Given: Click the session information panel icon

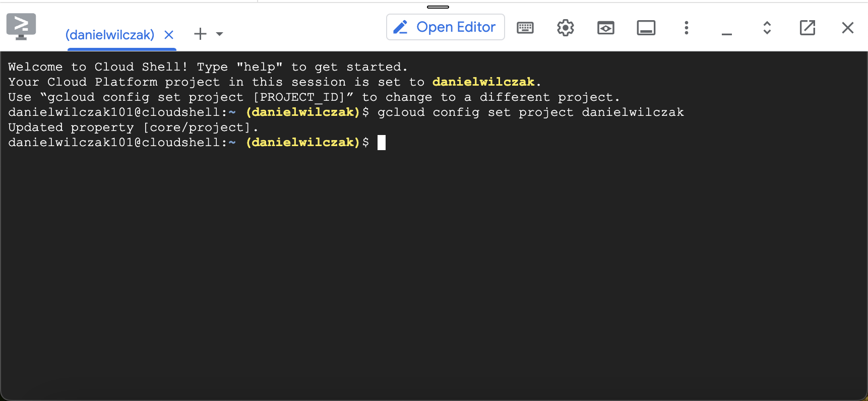Looking at the screenshot, I should point(646,28).
